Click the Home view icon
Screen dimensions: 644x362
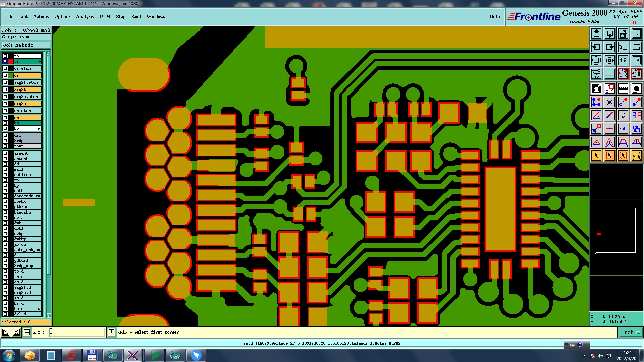click(623, 34)
